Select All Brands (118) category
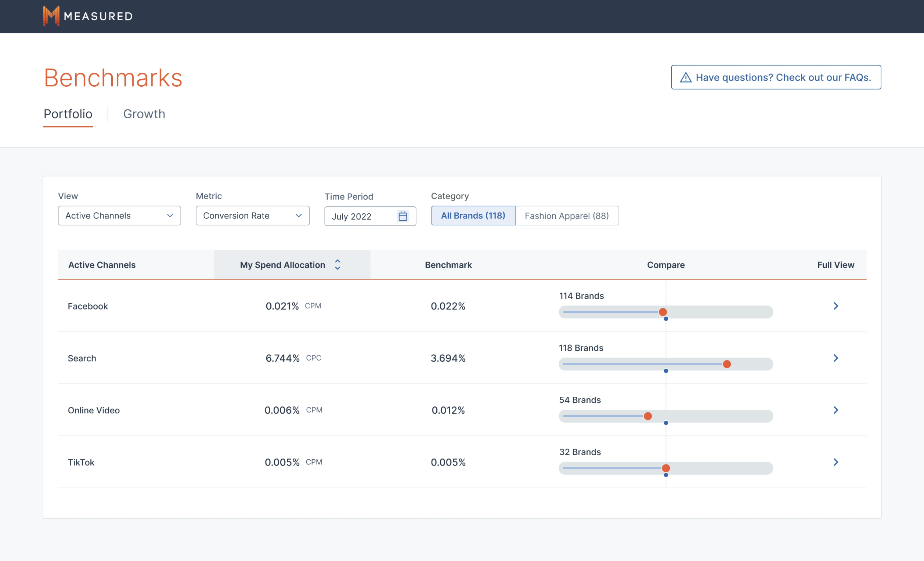The width and height of the screenshot is (924, 561). click(473, 216)
